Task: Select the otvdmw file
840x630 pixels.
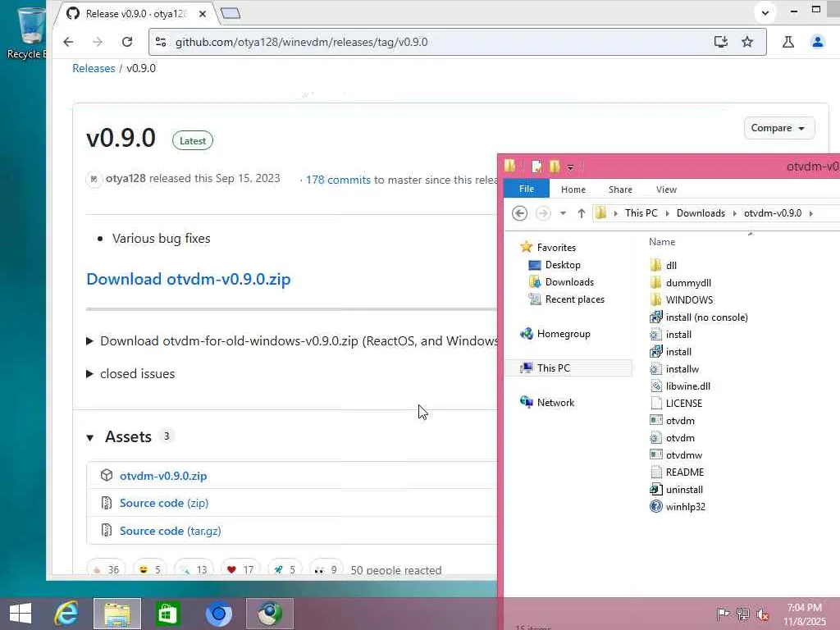Action: pyautogui.click(x=683, y=454)
